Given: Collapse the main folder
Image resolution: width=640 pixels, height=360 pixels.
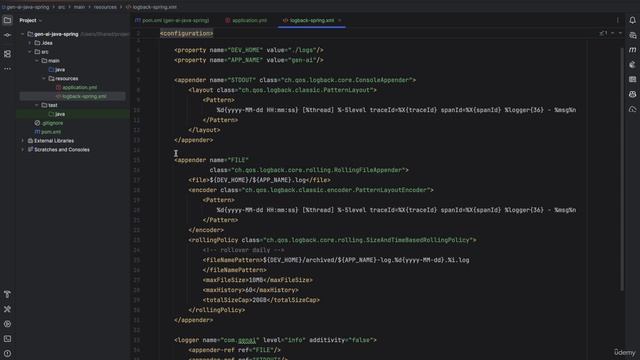Looking at the screenshot, I should 37,61.
